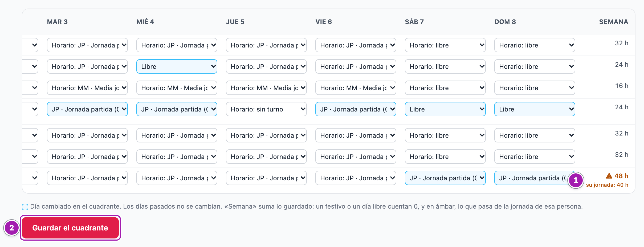Open SÁB 7 dropdown in the 16 h row
This screenshot has width=644, height=247.
coord(445,88)
